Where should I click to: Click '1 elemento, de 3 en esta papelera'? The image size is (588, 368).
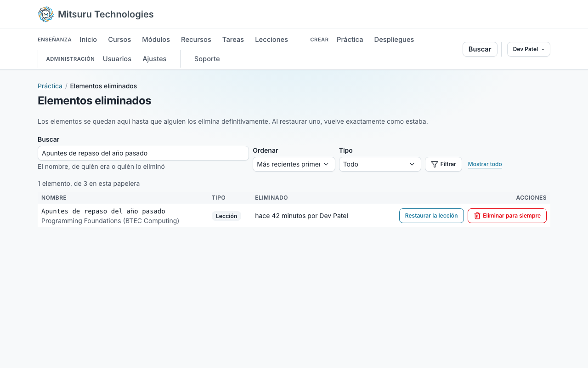click(x=89, y=184)
